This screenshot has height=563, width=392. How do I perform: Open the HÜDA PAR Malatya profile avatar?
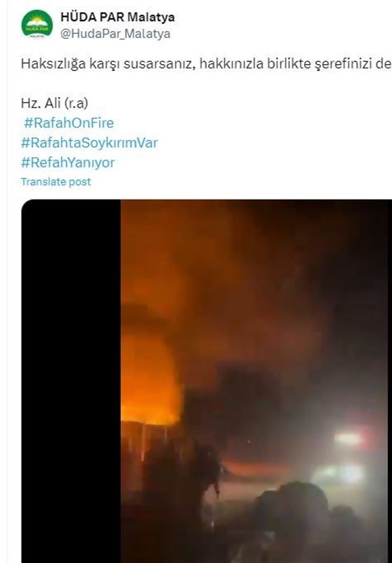pos(37,24)
